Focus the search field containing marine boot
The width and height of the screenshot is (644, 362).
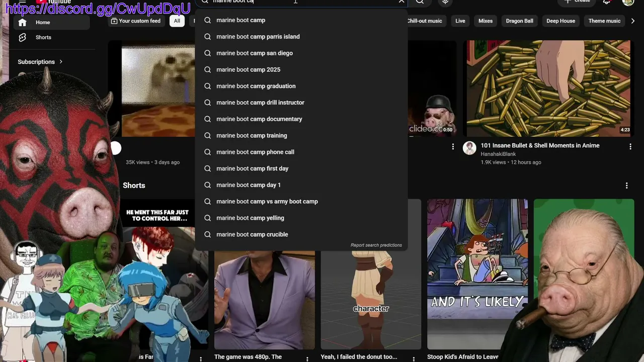point(302,2)
